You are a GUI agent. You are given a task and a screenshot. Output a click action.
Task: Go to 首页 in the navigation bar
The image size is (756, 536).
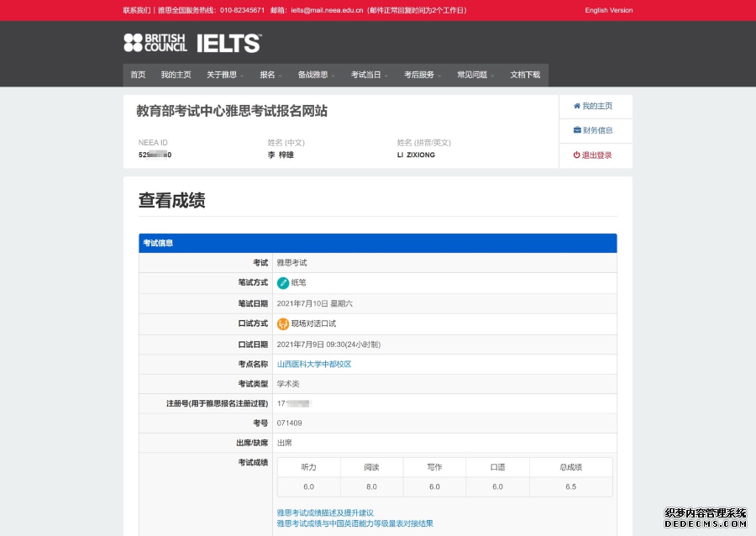[138, 75]
